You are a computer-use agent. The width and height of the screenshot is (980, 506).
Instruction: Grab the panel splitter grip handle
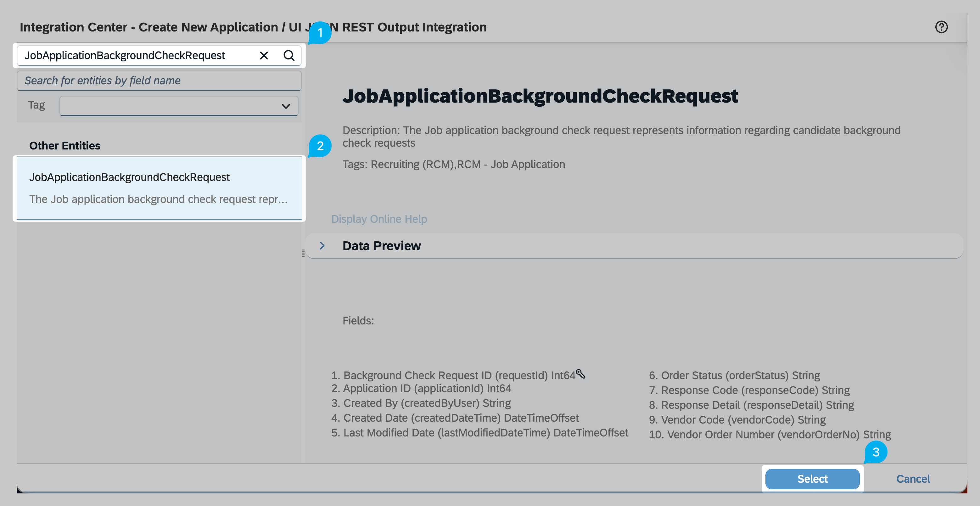pos(303,253)
